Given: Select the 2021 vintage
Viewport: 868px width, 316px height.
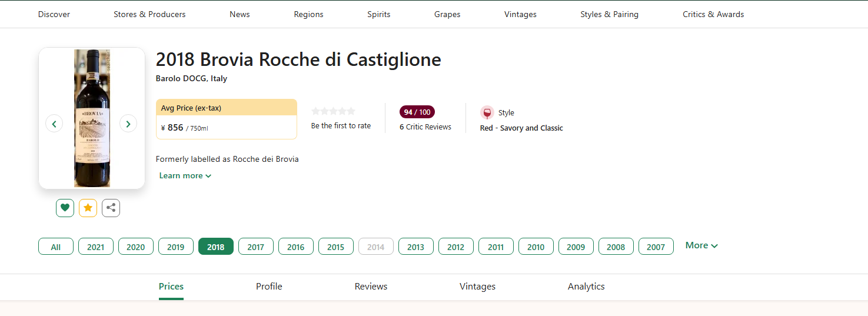Looking at the screenshot, I should [x=96, y=247].
